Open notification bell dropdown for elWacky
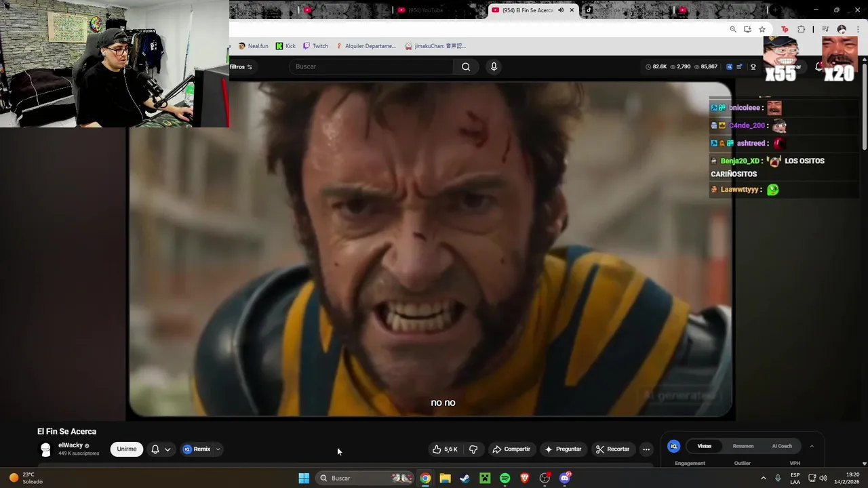Image resolution: width=868 pixels, height=488 pixels. pos(161,449)
